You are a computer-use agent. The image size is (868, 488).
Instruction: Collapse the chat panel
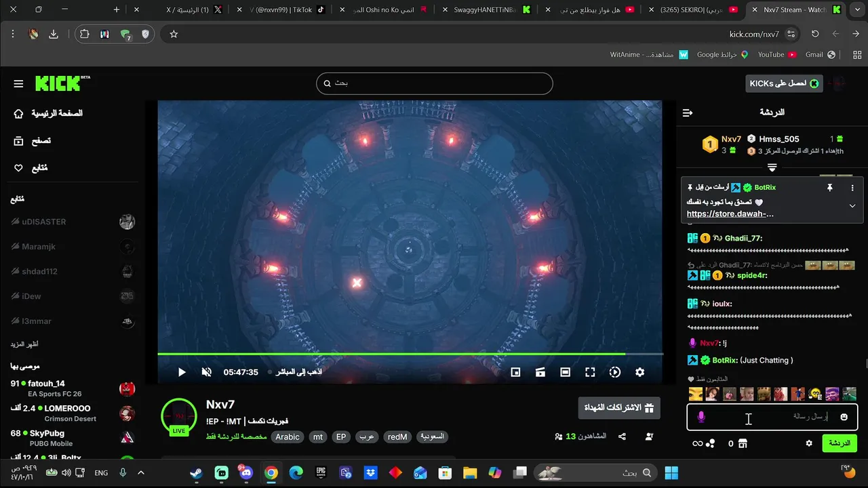[688, 113]
